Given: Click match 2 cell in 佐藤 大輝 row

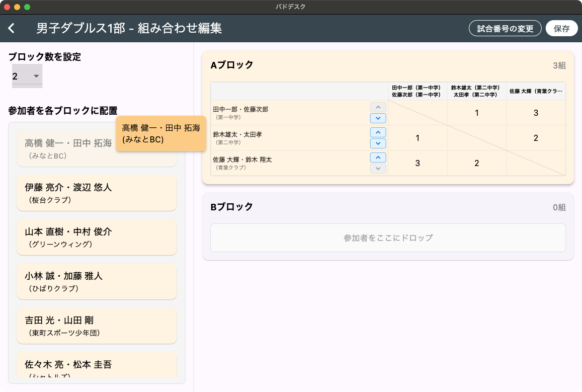Looking at the screenshot, I should pos(476,164).
